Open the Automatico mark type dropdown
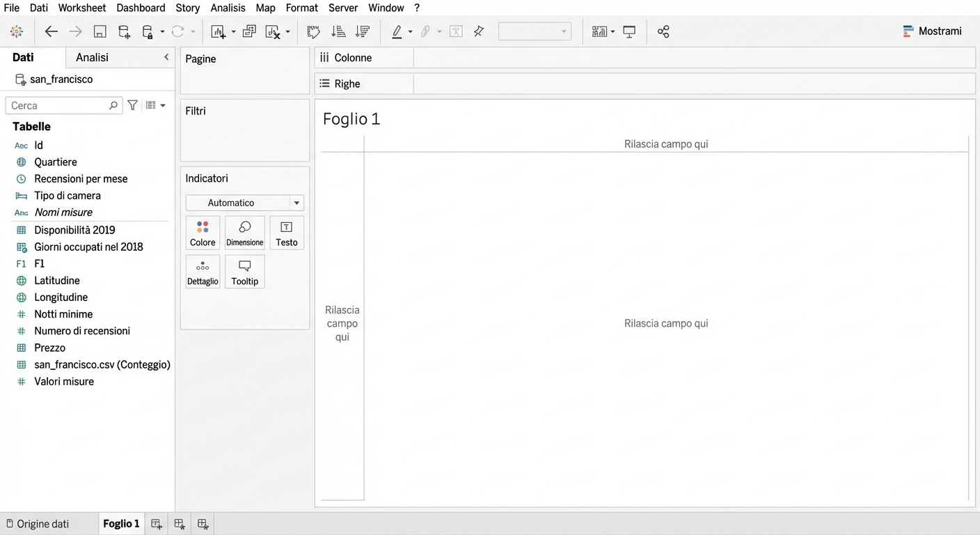 [x=244, y=203]
